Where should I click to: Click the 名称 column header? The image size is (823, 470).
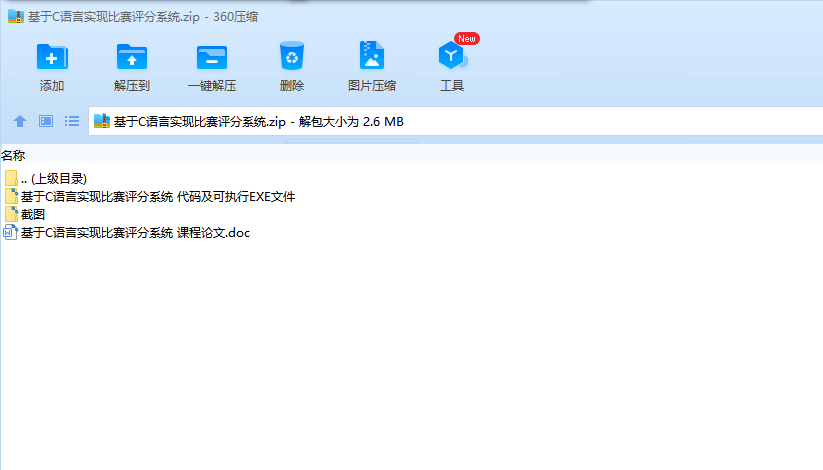[x=13, y=155]
